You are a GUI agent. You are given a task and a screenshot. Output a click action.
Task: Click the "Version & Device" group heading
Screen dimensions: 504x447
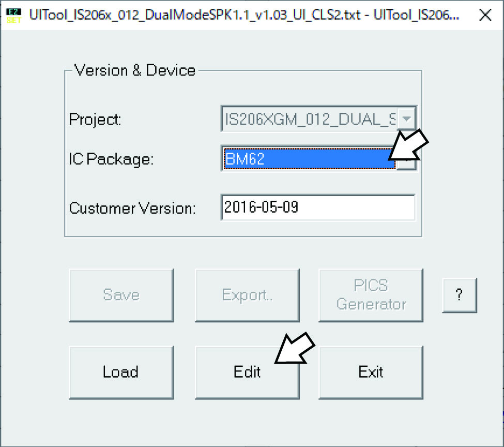tap(135, 70)
